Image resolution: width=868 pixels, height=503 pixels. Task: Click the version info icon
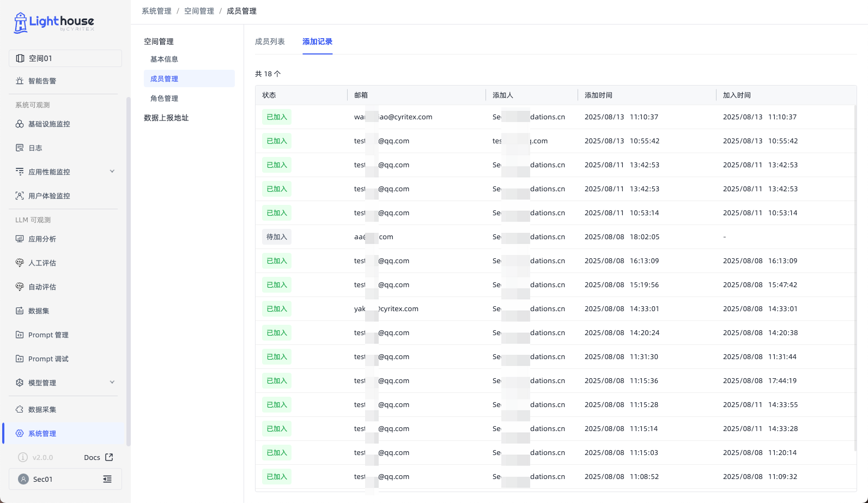click(x=23, y=457)
